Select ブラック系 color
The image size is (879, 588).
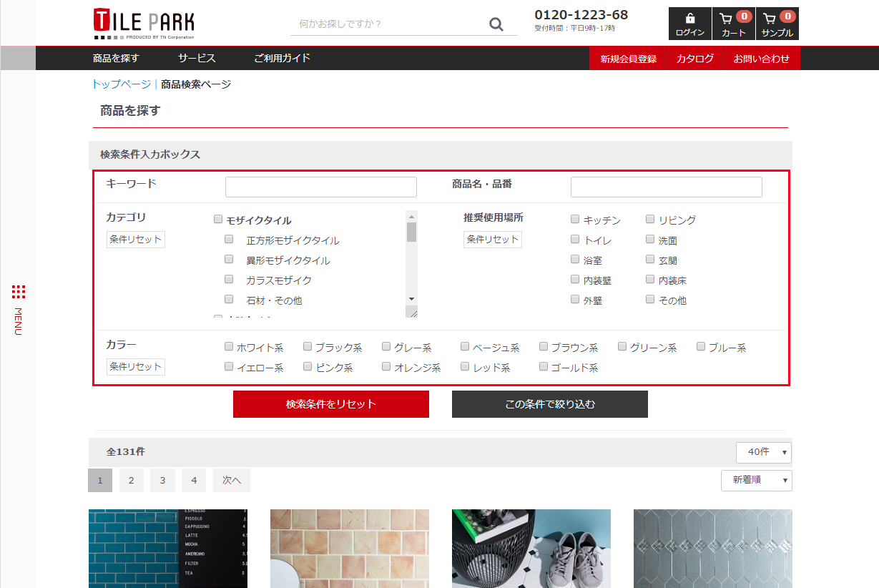pyautogui.click(x=308, y=347)
